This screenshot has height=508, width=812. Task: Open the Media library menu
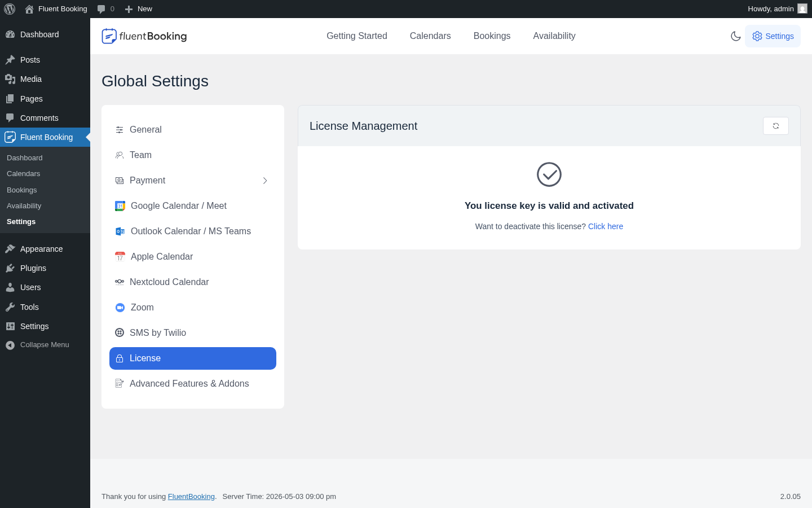tap(45, 79)
